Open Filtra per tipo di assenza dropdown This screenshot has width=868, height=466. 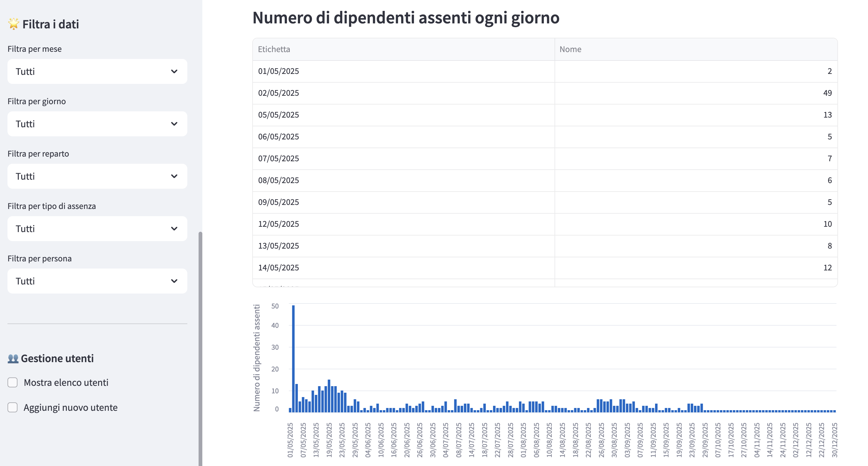coord(97,229)
